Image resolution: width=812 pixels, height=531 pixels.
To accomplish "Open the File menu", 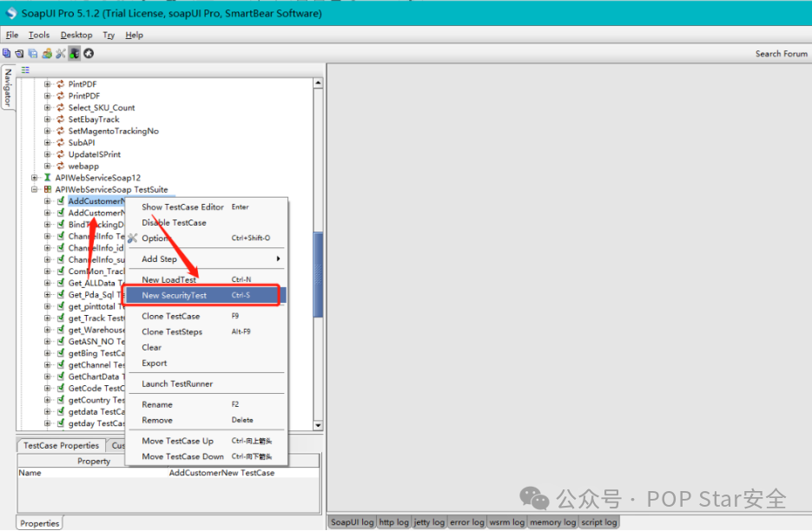I will pyautogui.click(x=12, y=35).
